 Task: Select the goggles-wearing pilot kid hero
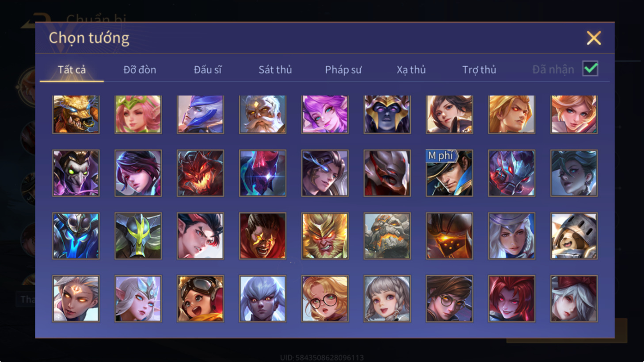[200, 298]
